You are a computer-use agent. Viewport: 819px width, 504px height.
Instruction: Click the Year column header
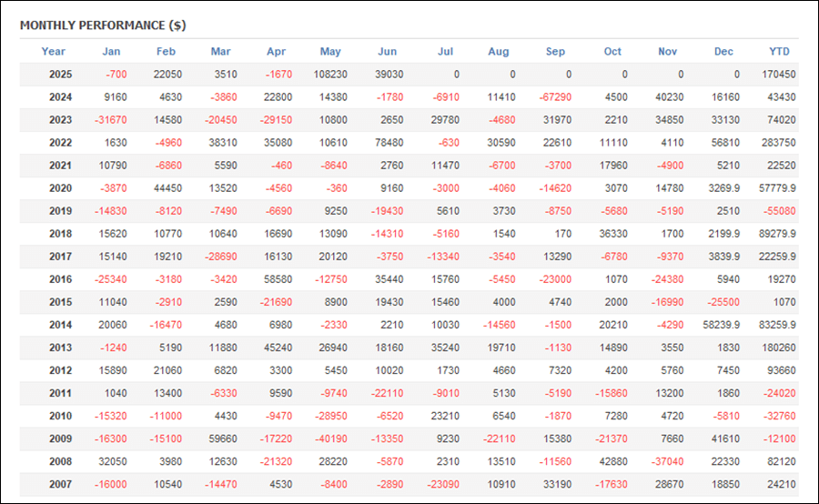[x=54, y=51]
